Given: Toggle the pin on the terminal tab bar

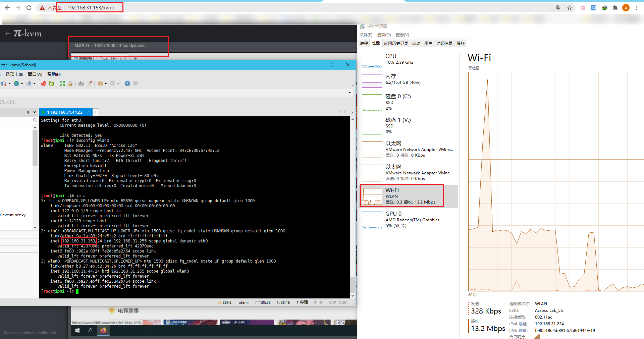Looking at the screenshot, I should point(28,112).
